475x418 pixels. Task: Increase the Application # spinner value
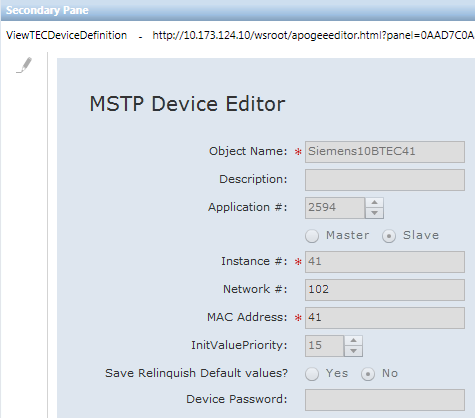click(x=374, y=202)
